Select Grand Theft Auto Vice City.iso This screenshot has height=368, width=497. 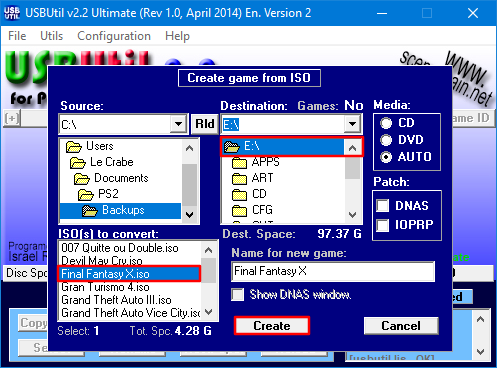pos(131,313)
